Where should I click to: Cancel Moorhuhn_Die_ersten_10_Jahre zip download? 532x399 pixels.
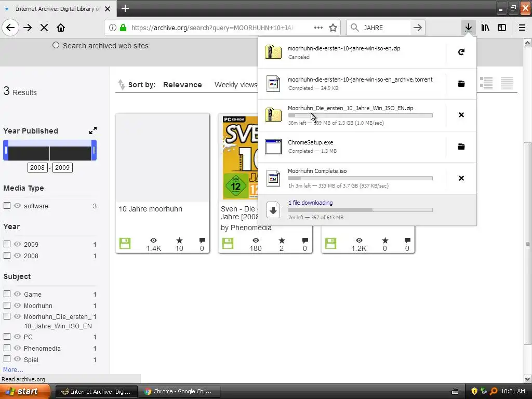point(461,115)
